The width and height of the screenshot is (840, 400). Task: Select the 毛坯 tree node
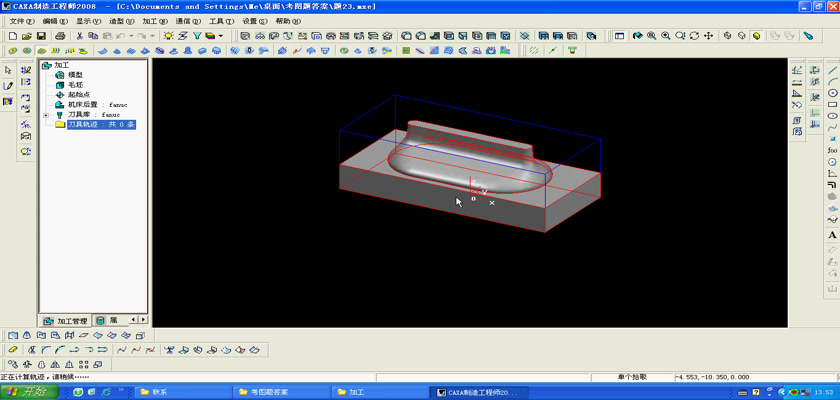point(75,85)
